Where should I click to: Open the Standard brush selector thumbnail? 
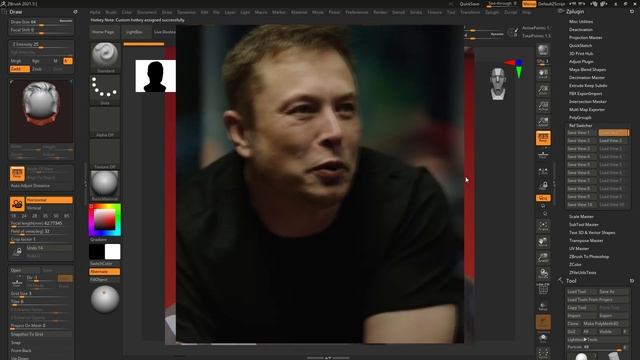(105, 57)
